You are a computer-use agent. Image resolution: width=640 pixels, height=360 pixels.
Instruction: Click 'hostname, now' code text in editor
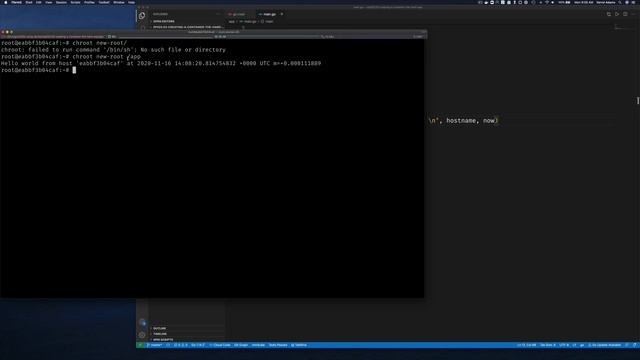[471, 120]
